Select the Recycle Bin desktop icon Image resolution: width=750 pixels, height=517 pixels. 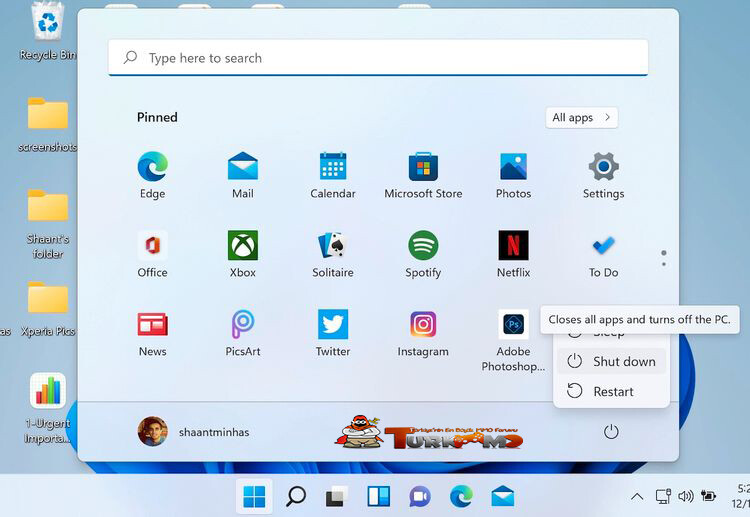click(x=47, y=32)
